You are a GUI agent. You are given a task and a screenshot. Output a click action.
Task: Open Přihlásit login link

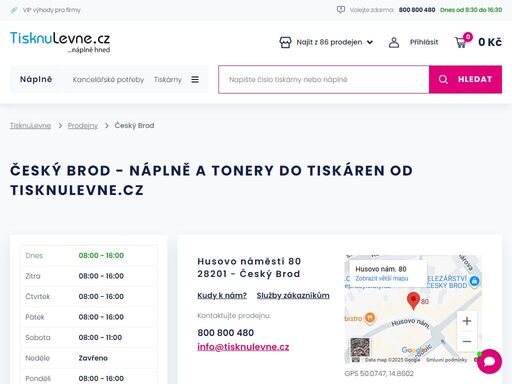pos(424,42)
